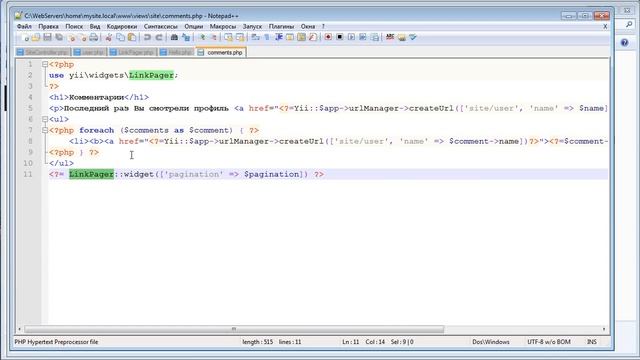Click the horizontal scrollbar right arrow
Image resolution: width=640 pixels, height=360 pixels.
[604, 329]
